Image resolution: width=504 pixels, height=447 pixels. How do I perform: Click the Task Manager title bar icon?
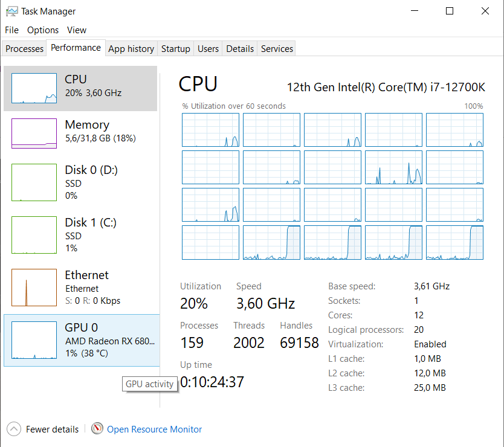[12, 11]
